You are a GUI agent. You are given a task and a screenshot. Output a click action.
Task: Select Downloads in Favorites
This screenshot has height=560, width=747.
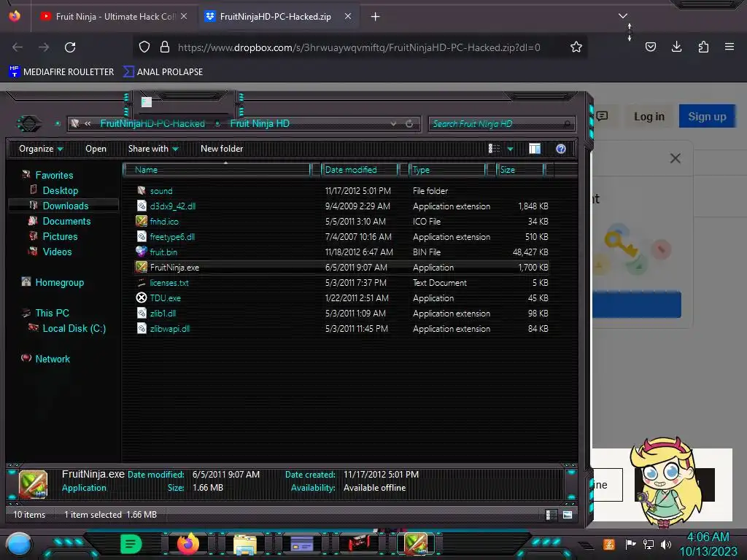66,206
